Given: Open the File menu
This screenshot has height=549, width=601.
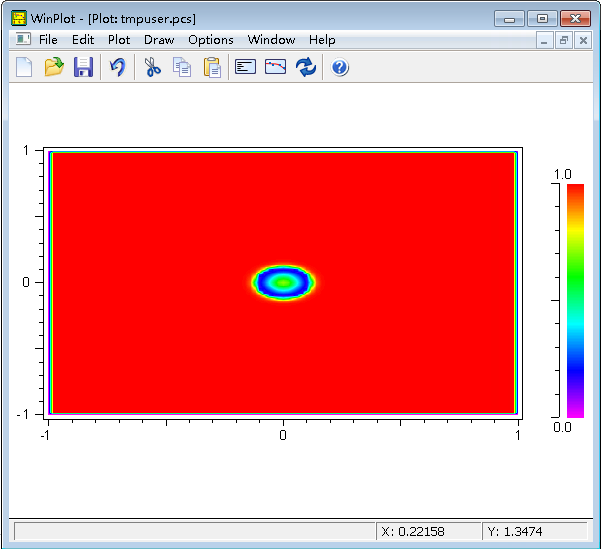Looking at the screenshot, I should 48,40.
